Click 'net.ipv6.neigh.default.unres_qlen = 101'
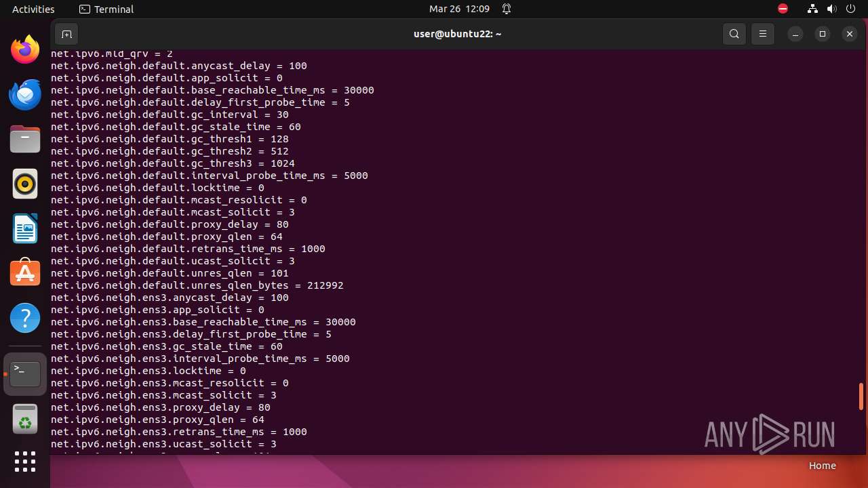 click(x=170, y=273)
